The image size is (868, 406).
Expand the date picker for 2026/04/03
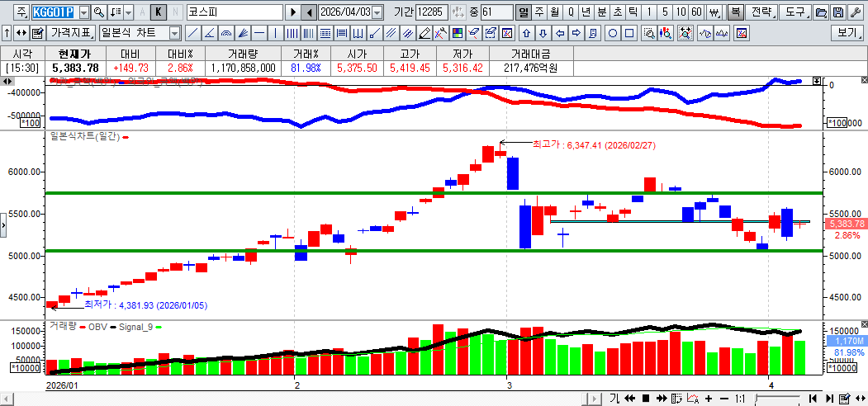coord(377,12)
